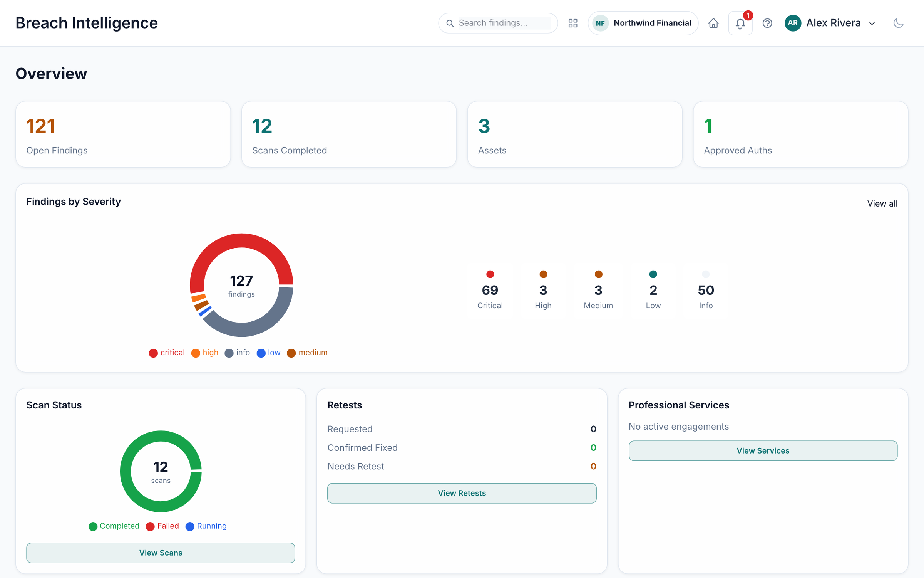Click the Alex Rivera name label
This screenshot has width=924, height=578.
point(833,23)
